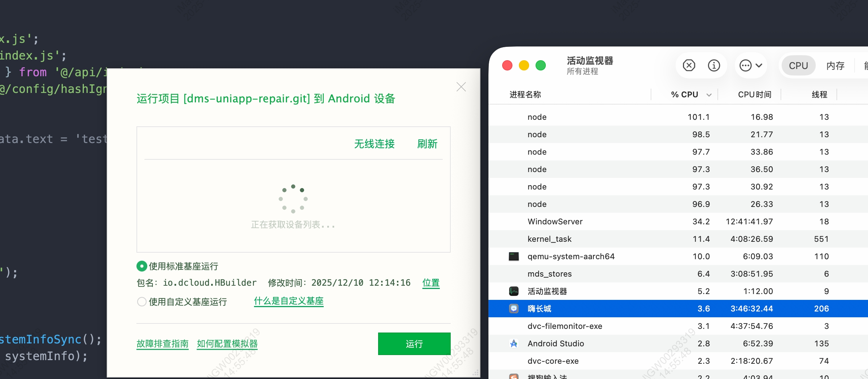Click 什么是自定义基座 link

(288, 301)
